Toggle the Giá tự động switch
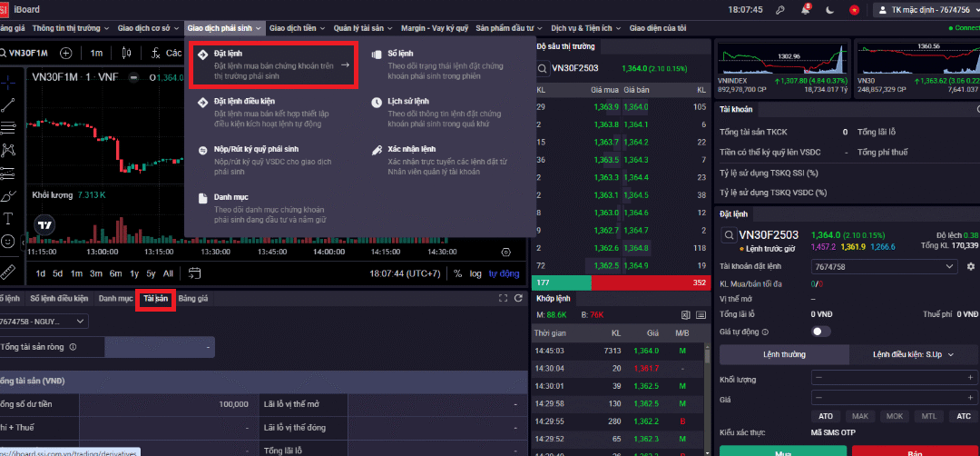980x456 pixels. click(x=820, y=332)
